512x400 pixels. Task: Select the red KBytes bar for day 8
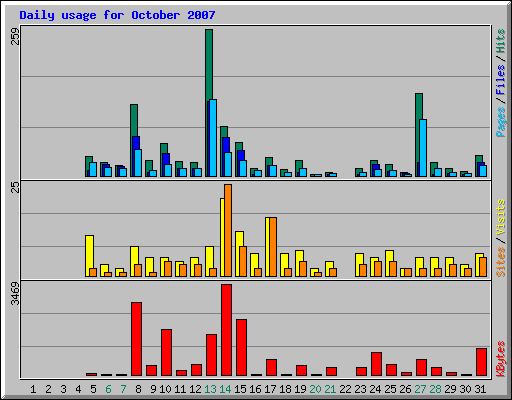(136, 339)
